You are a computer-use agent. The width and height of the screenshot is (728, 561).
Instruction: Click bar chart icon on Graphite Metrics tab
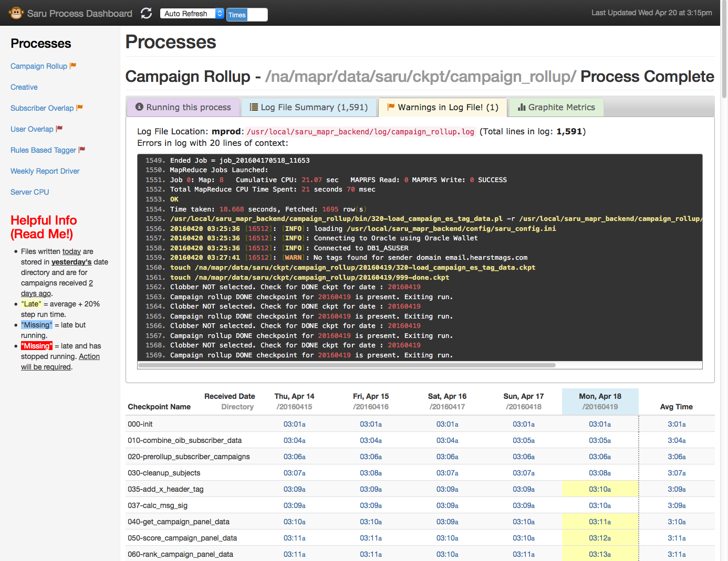(522, 107)
